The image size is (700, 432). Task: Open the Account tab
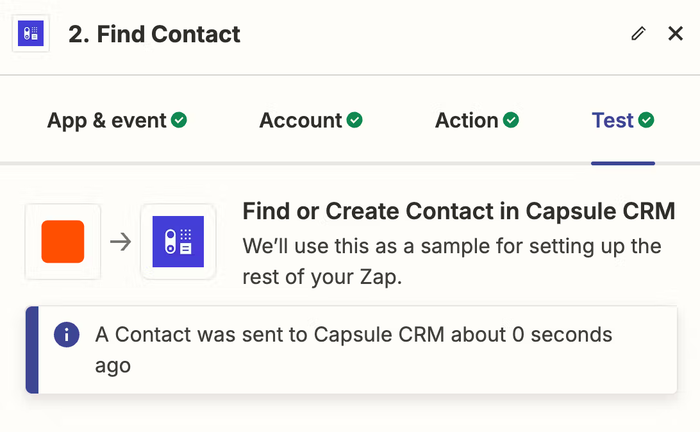(301, 121)
